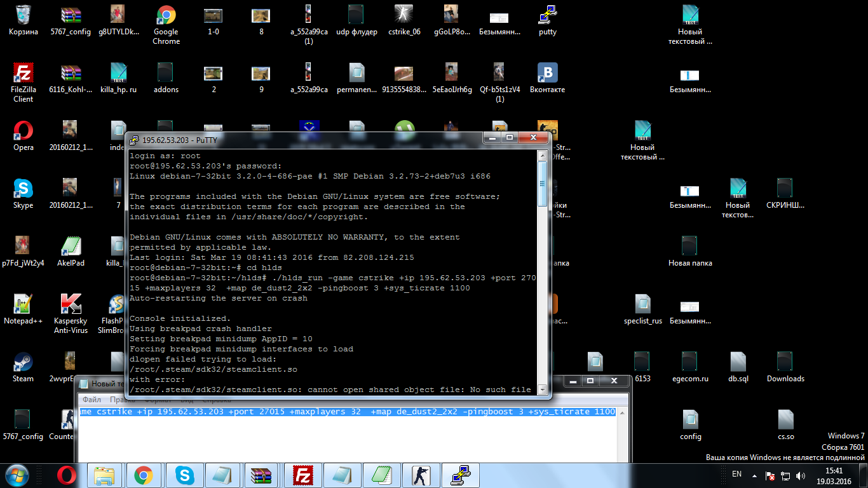The height and width of the screenshot is (488, 868).
Task: Open Notepad++ from the desktop
Action: pos(24,309)
